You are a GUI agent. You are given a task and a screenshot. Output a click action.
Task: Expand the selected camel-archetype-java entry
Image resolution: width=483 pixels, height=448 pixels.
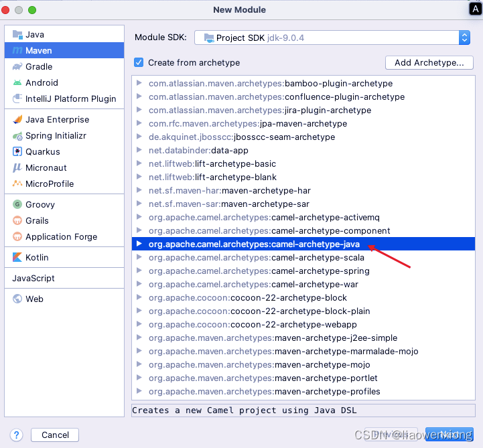pyautogui.click(x=139, y=244)
